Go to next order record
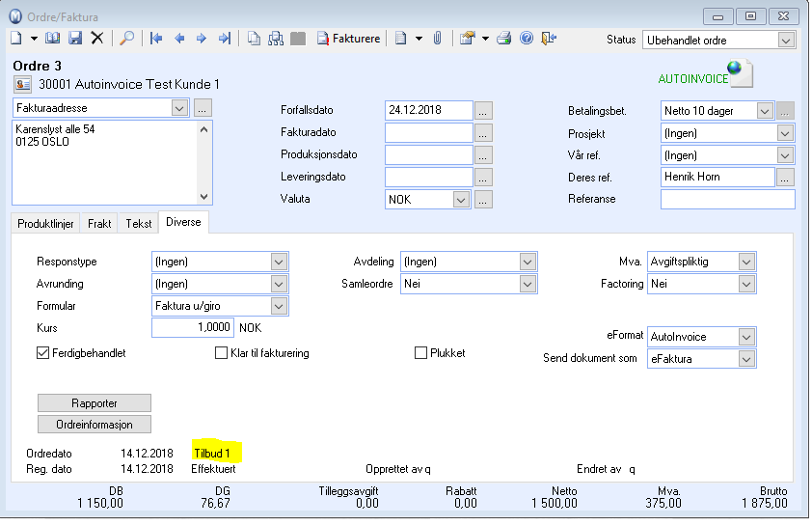The height and width of the screenshot is (525, 812). tap(202, 39)
